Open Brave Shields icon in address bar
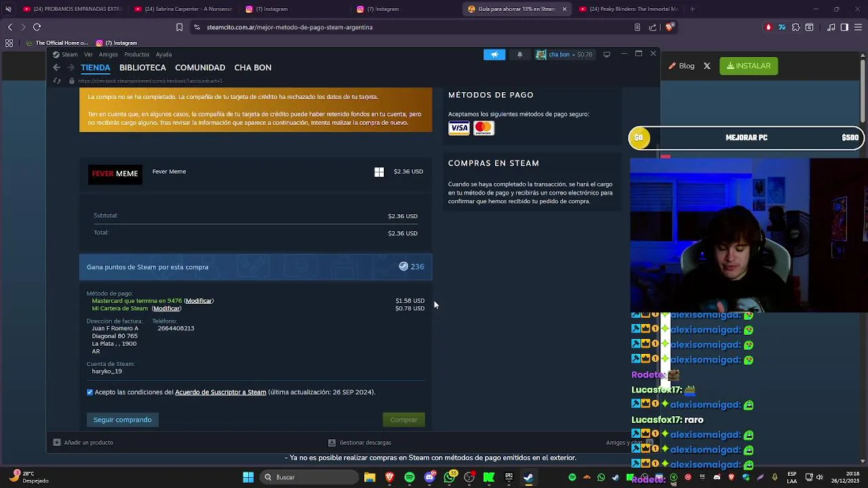The height and width of the screenshot is (488, 868). click(669, 27)
